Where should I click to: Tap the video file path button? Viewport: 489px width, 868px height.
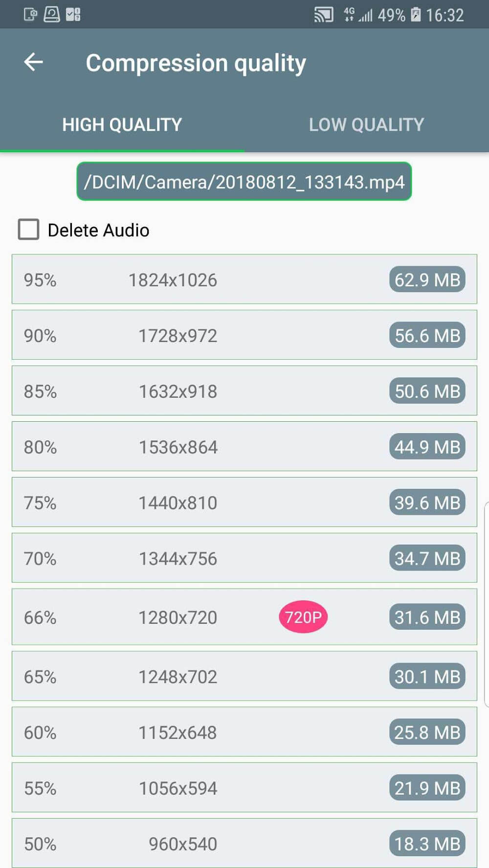(244, 182)
